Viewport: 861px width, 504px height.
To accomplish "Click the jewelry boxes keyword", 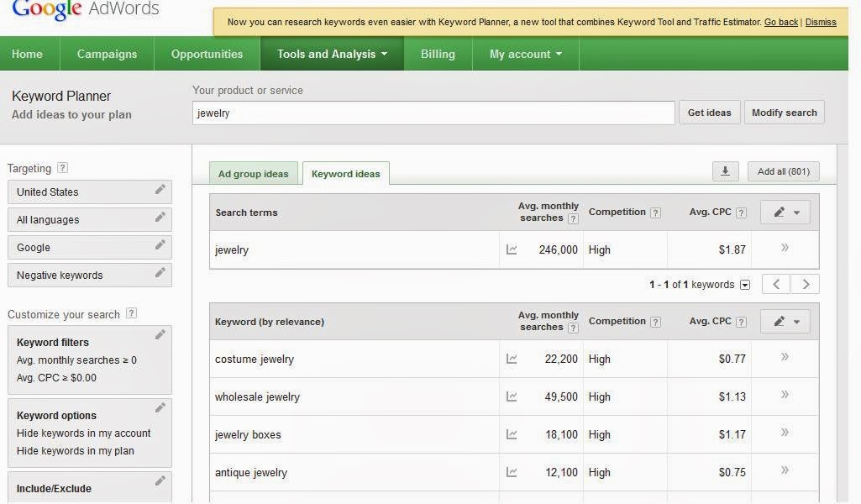I will coord(248,435).
